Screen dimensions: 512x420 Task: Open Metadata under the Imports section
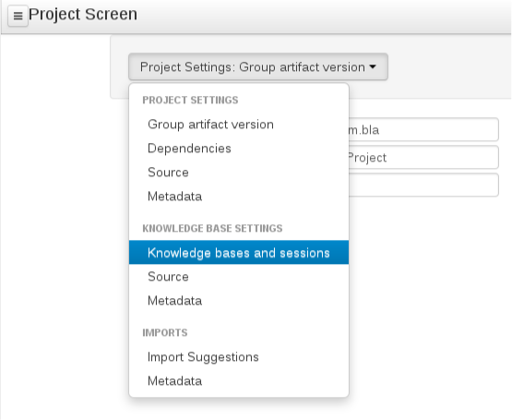point(239,381)
